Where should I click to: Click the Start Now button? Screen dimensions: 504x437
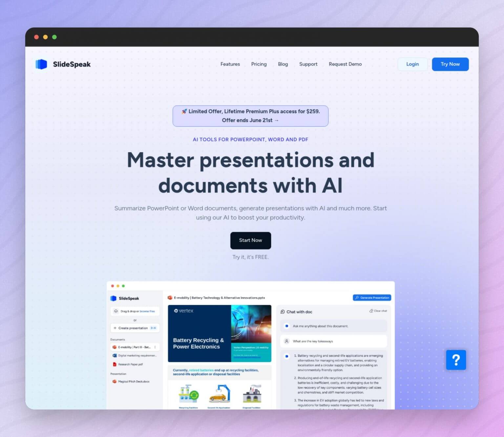(250, 240)
